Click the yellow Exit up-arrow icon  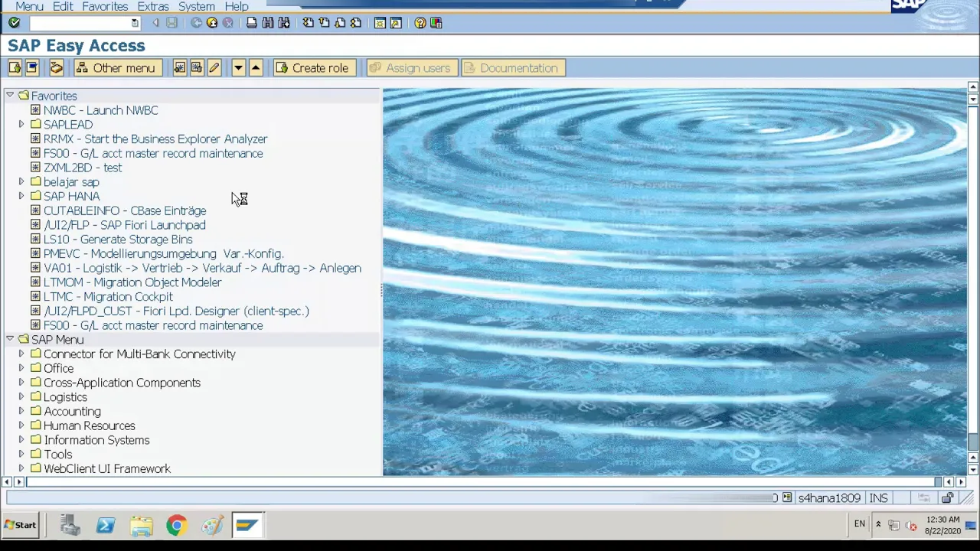pyautogui.click(x=212, y=23)
